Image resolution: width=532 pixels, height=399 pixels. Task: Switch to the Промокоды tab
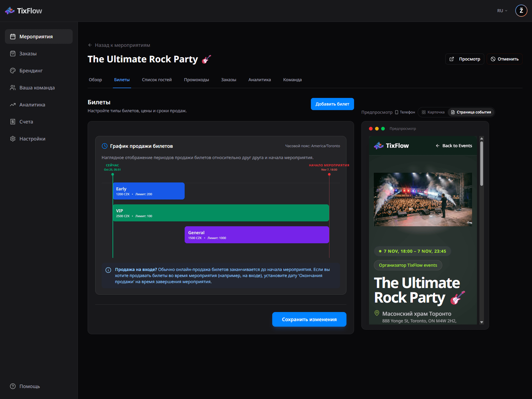pyautogui.click(x=196, y=80)
